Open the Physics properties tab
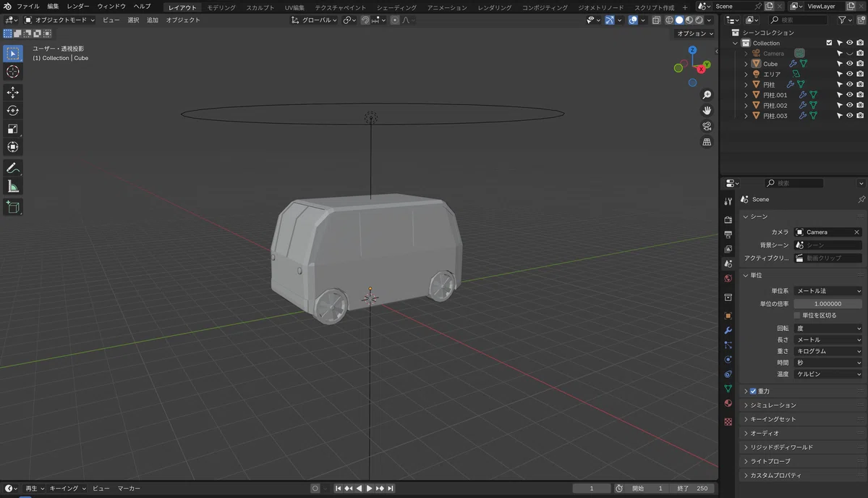 [728, 360]
